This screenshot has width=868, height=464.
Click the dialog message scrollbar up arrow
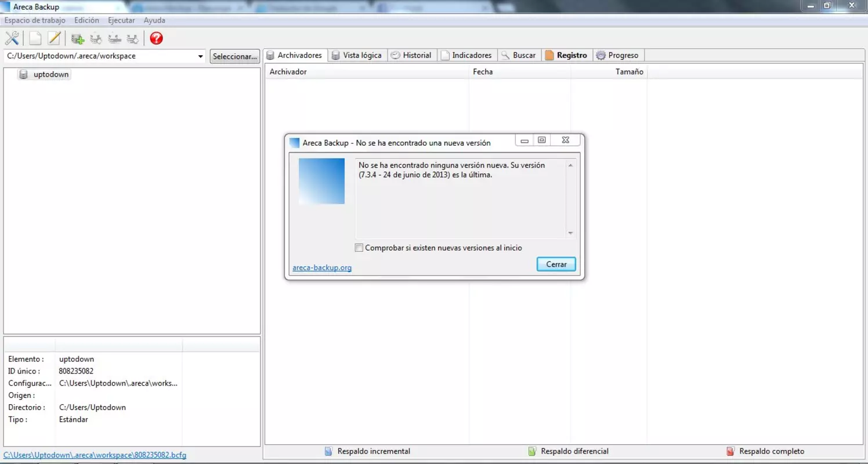point(570,166)
